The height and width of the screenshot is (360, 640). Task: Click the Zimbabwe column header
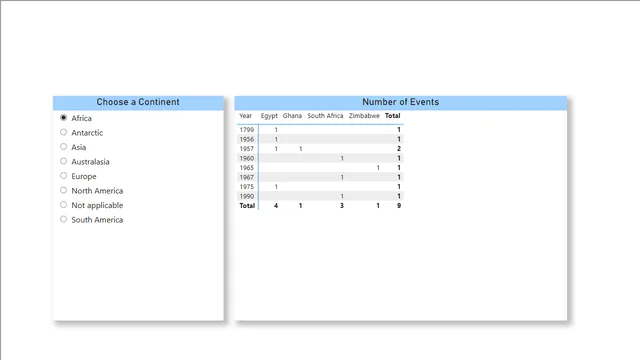[x=364, y=116]
